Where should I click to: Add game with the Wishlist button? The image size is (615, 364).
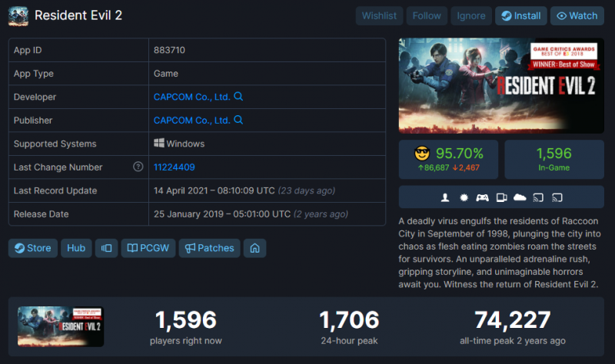tap(379, 15)
